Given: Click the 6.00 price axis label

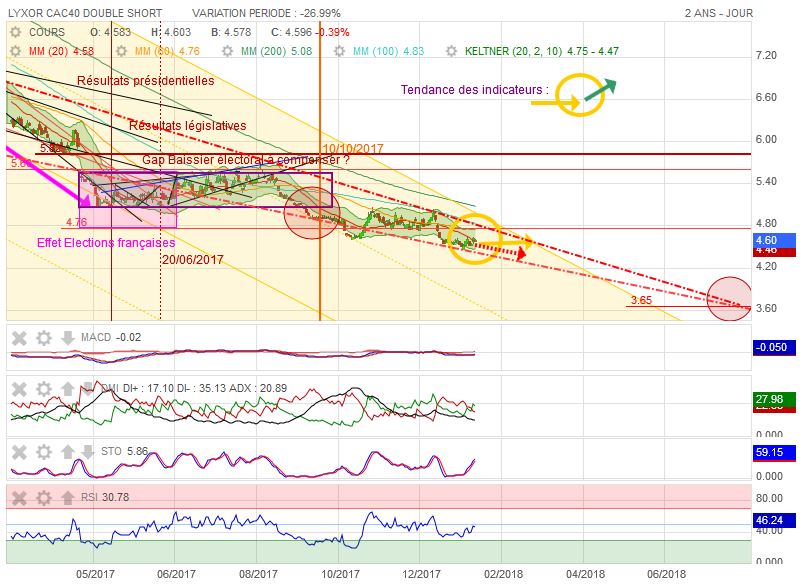Looking at the screenshot, I should (766, 139).
